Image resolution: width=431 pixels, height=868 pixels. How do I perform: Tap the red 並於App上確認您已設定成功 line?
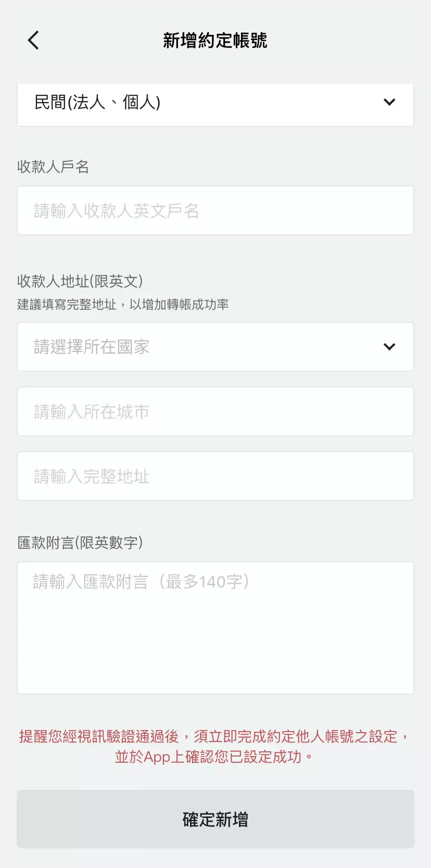tap(213, 757)
